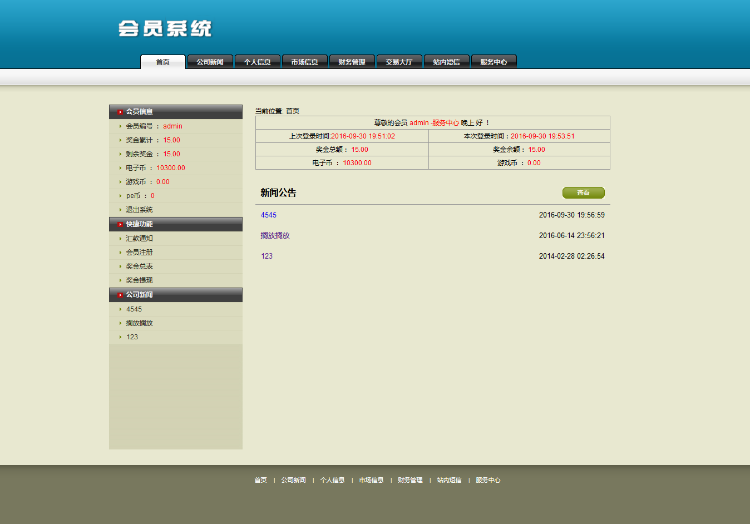Open news item 123 in main announcement list
The width and height of the screenshot is (750, 524).
(x=267, y=257)
